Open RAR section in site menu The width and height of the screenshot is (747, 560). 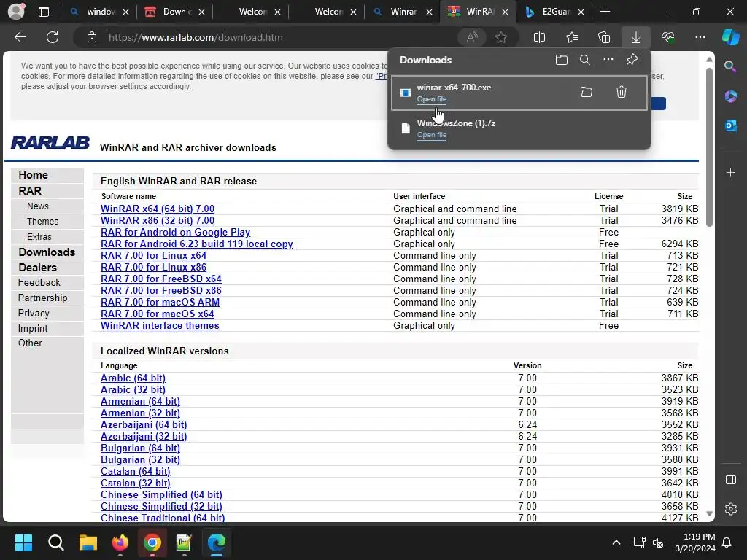click(30, 190)
